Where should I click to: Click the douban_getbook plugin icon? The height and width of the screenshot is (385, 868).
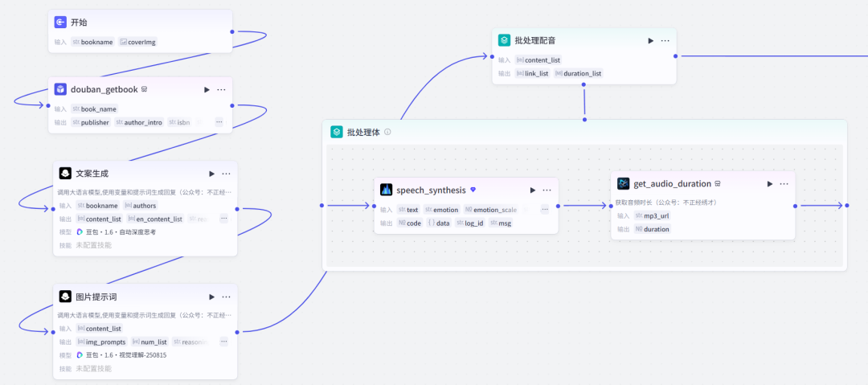coord(61,89)
